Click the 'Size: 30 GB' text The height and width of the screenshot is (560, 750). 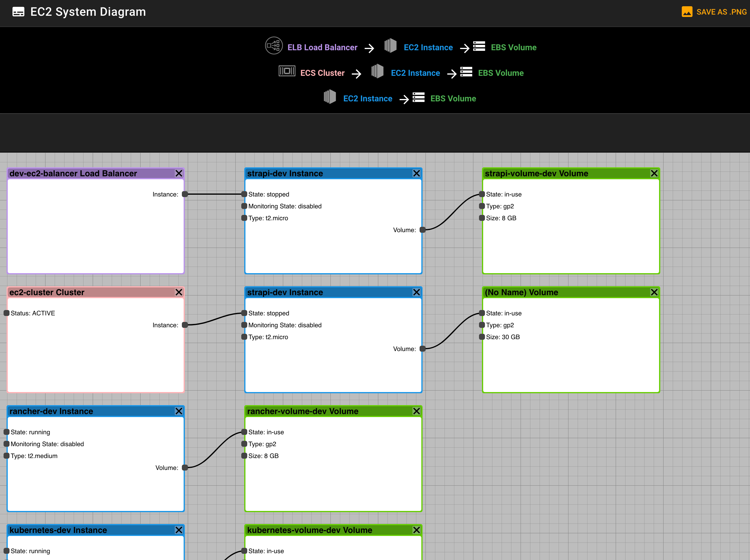pos(503,337)
